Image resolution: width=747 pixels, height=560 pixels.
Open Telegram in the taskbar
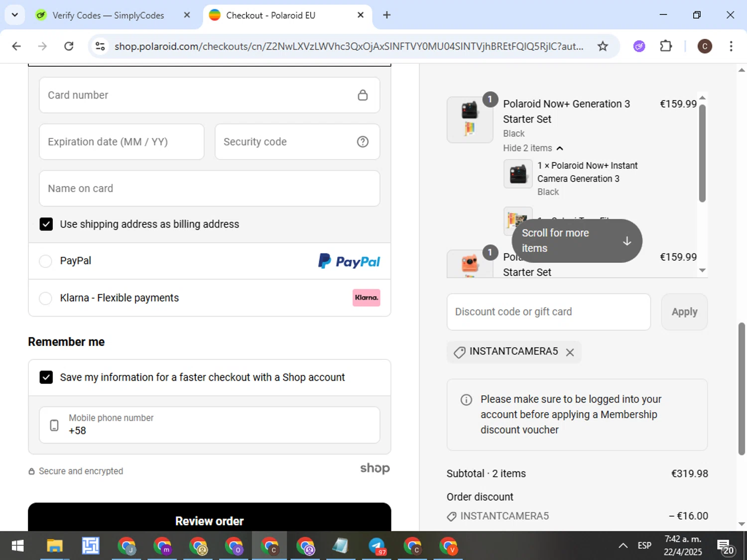(x=377, y=546)
